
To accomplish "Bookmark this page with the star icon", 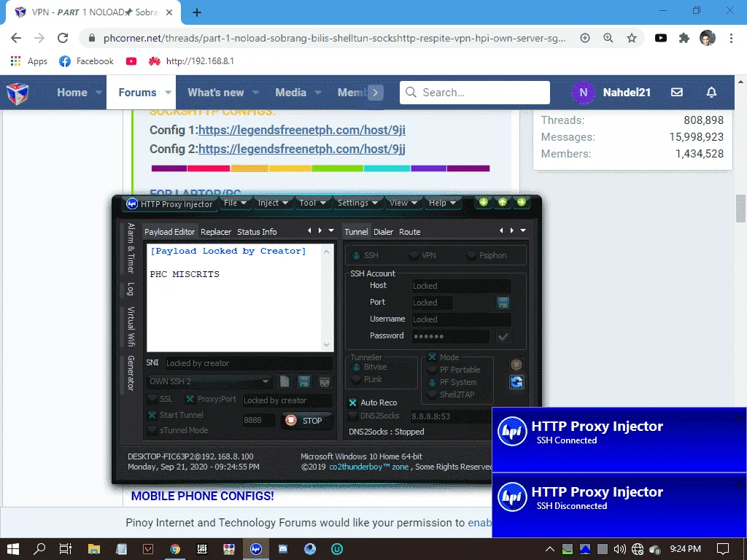I will (632, 38).
